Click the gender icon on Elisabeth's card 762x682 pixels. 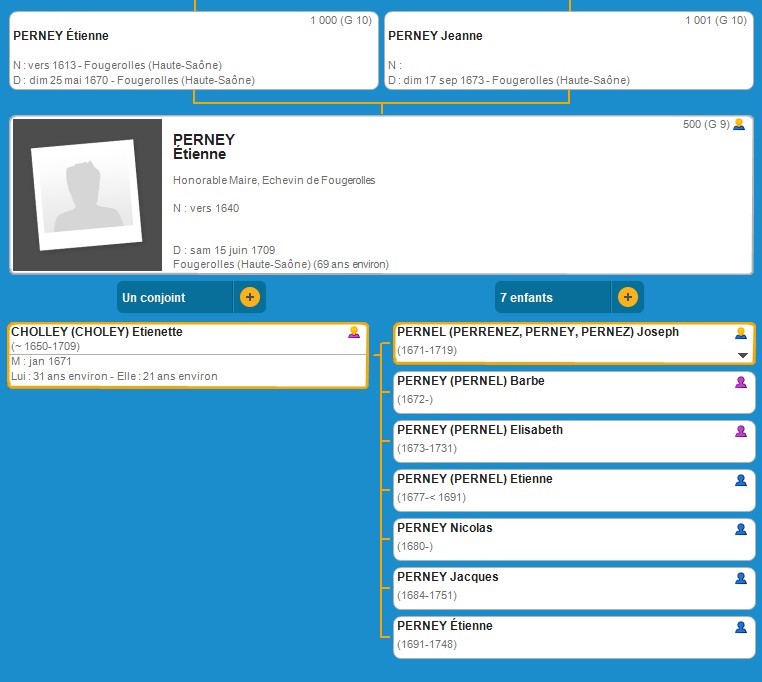click(741, 431)
